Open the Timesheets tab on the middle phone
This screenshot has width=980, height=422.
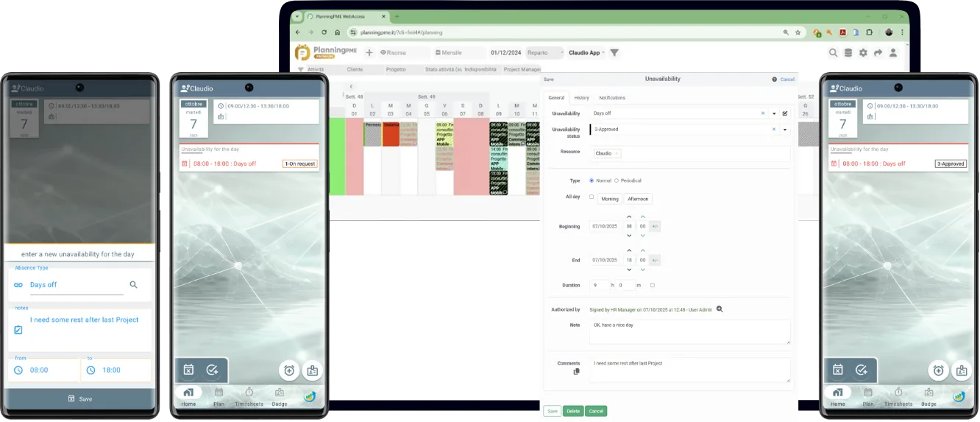click(x=249, y=396)
